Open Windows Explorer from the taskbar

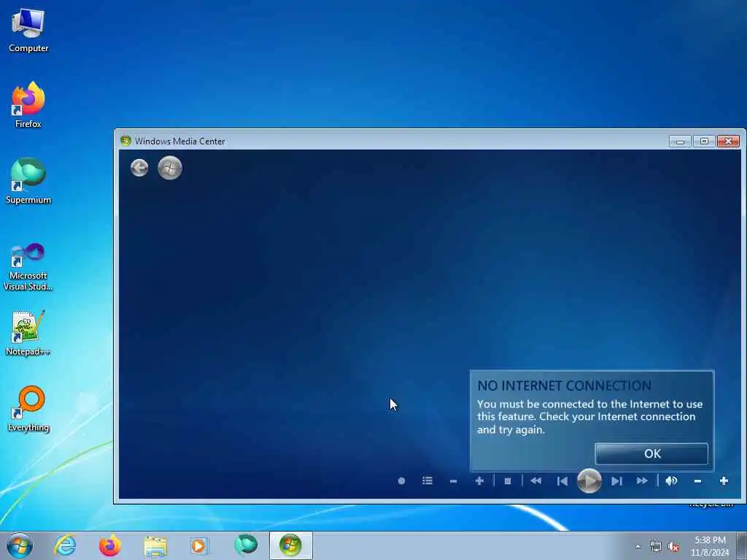click(155, 545)
